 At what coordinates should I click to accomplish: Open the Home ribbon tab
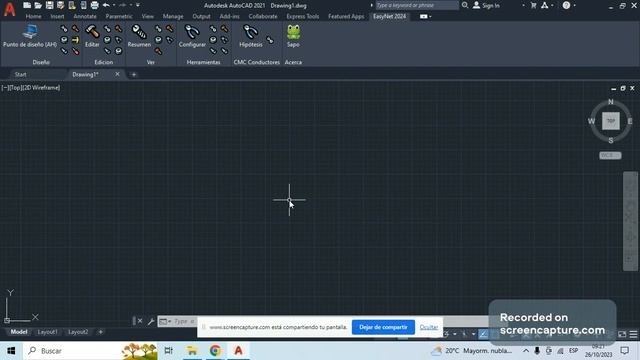click(33, 16)
